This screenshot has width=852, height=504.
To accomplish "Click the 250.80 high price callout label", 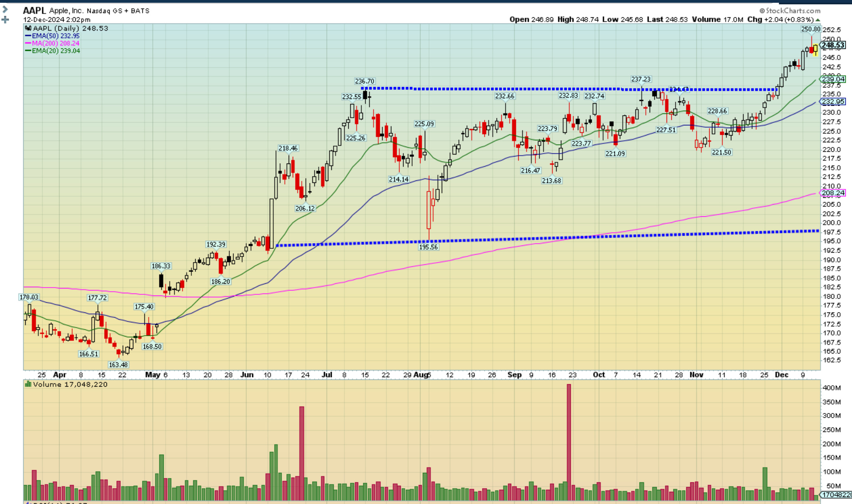I will coord(811,29).
